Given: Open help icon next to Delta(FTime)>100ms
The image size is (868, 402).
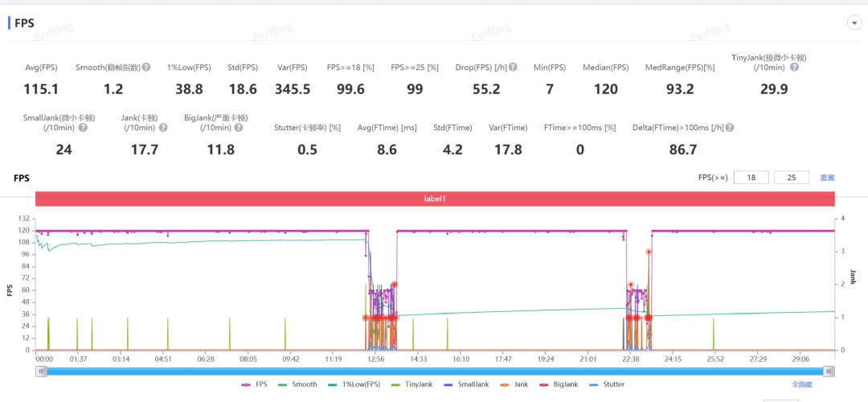Looking at the screenshot, I should tap(730, 127).
